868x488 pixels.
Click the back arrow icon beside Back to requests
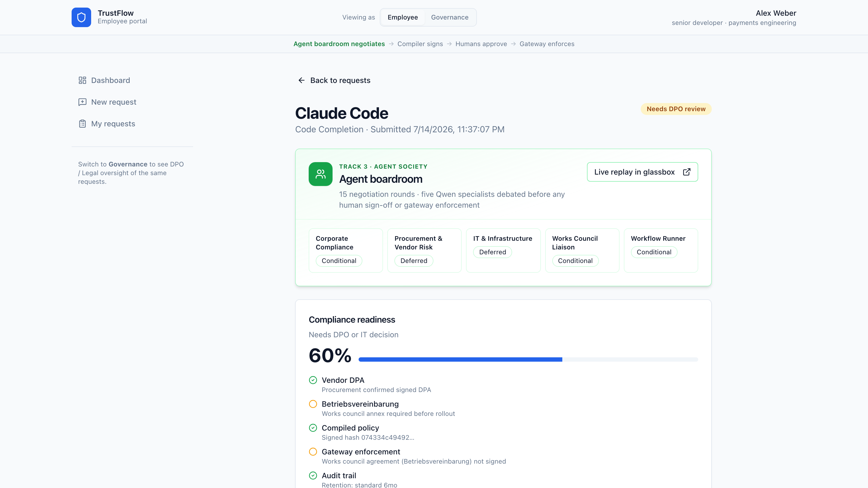coord(302,80)
